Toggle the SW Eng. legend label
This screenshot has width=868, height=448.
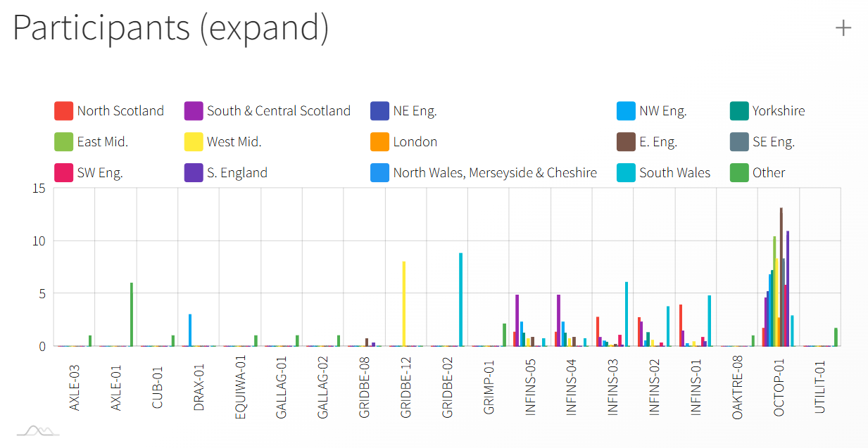click(x=100, y=173)
